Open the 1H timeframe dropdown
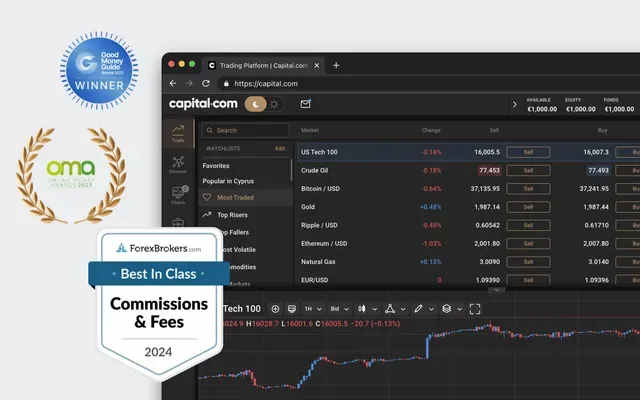Image resolution: width=640 pixels, height=400 pixels. pyautogui.click(x=313, y=308)
